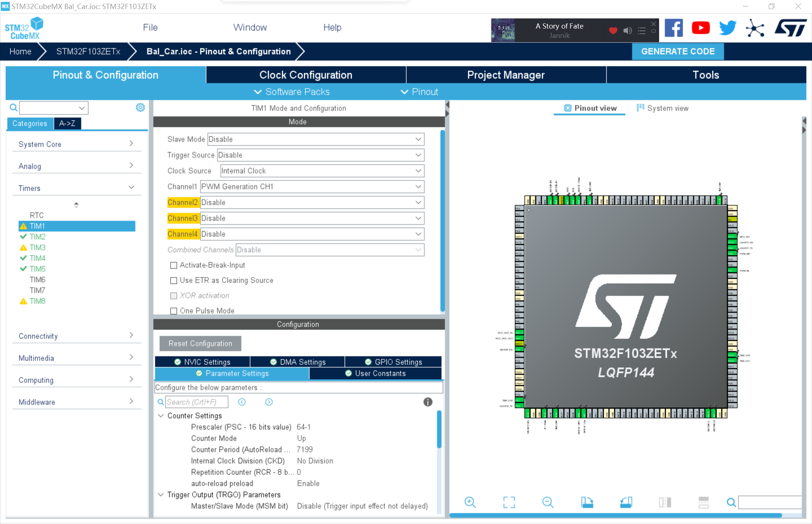Toggle the split horizontal rows icon
The image size is (812, 524).
click(703, 502)
